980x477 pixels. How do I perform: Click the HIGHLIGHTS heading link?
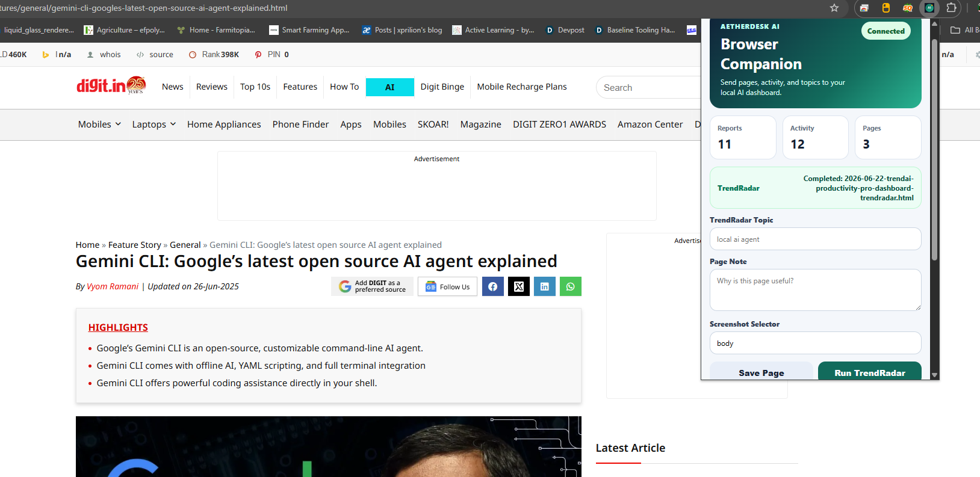pos(118,327)
